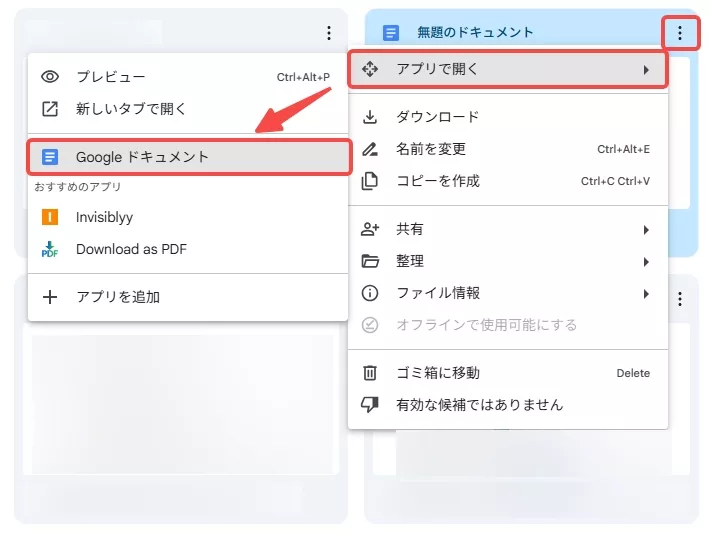
Task: Click the 無題のドキュメント file title
Action: [x=475, y=33]
